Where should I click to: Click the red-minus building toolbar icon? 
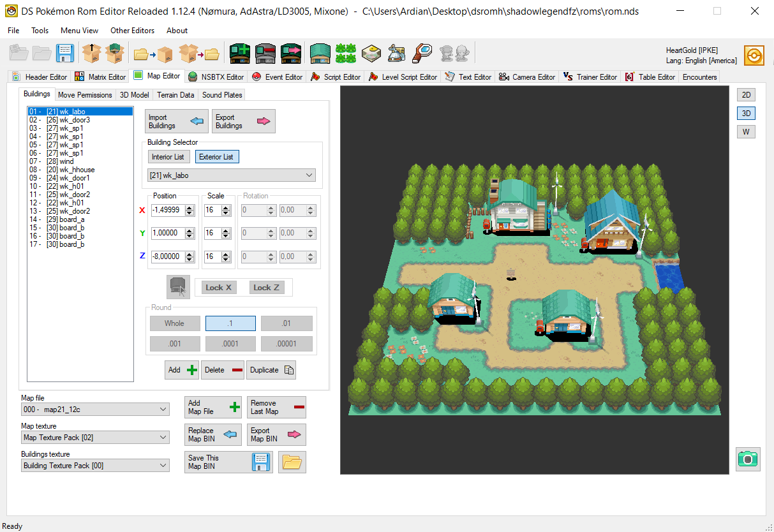pos(265,53)
